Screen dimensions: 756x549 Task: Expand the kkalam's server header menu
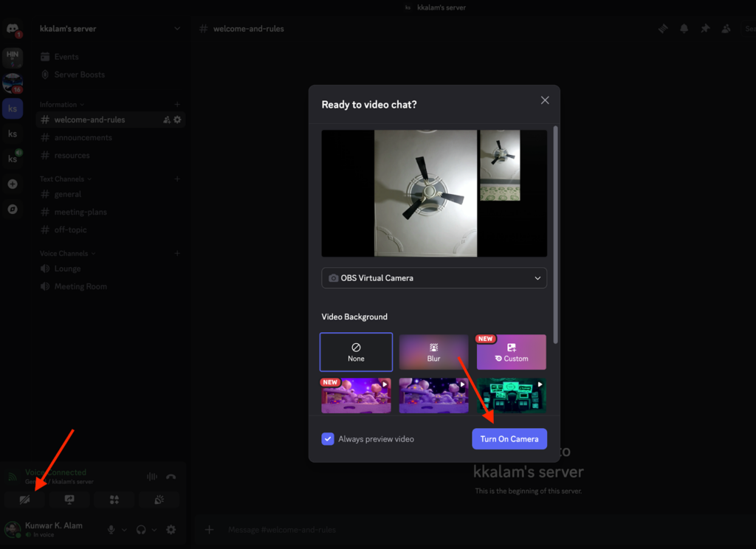(177, 29)
